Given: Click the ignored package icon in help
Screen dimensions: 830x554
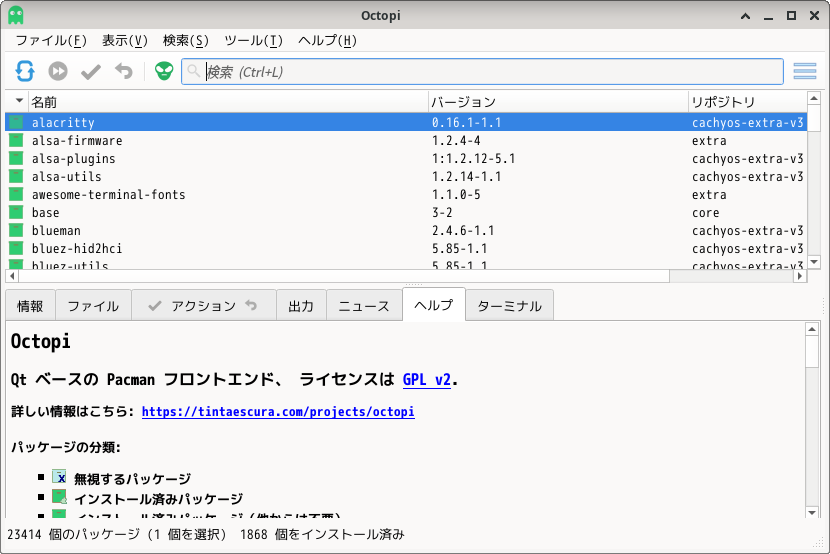Looking at the screenshot, I should tap(59, 477).
